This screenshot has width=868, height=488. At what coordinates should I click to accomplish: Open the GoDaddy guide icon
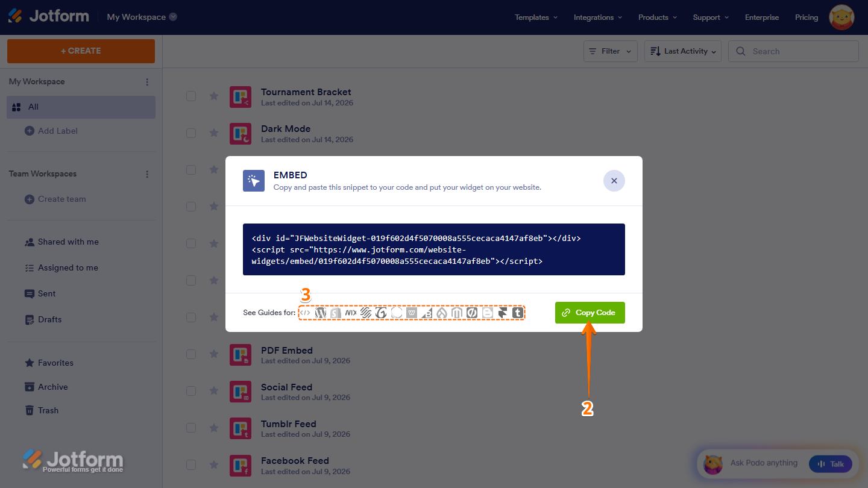point(381,313)
